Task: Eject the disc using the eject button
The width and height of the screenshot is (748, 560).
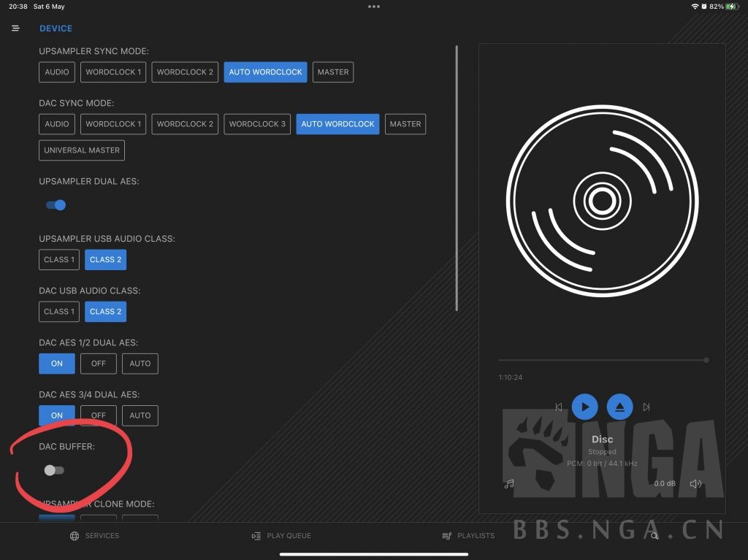Action: [619, 407]
